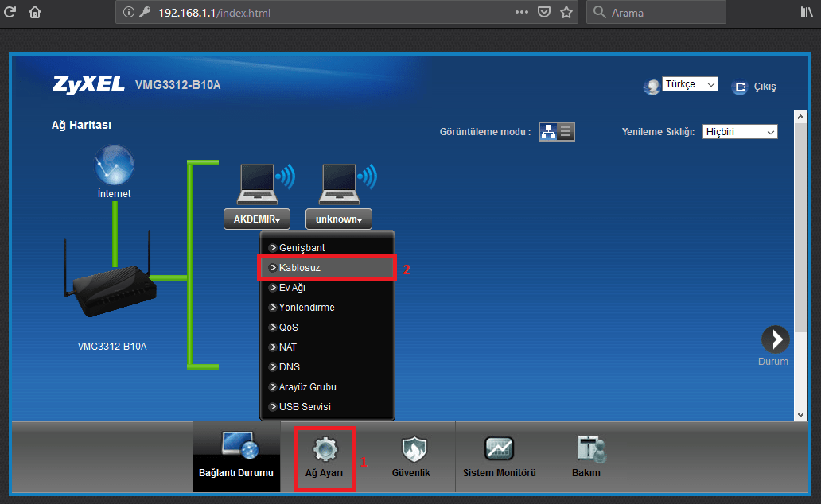
Task: Select Genişbant from the menu
Action: [x=327, y=247]
